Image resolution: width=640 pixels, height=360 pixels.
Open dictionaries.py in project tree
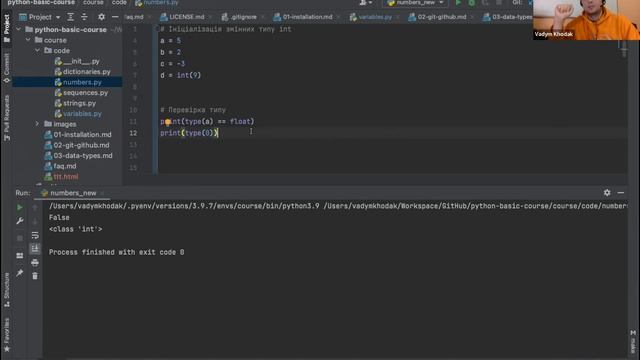82,72
